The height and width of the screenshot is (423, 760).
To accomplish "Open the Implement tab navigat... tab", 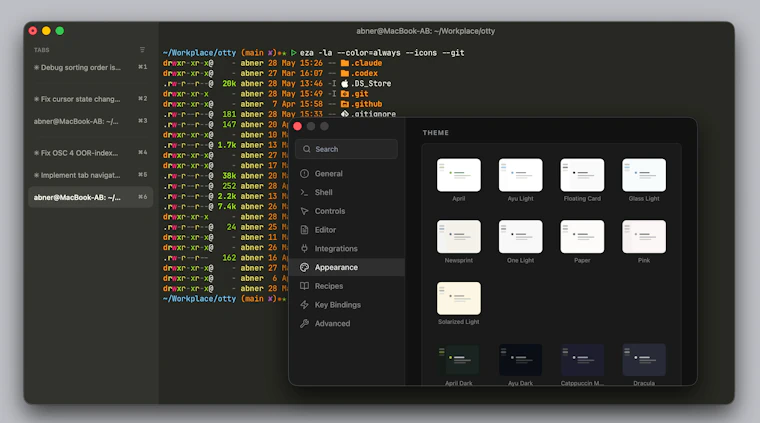I will tap(91, 175).
